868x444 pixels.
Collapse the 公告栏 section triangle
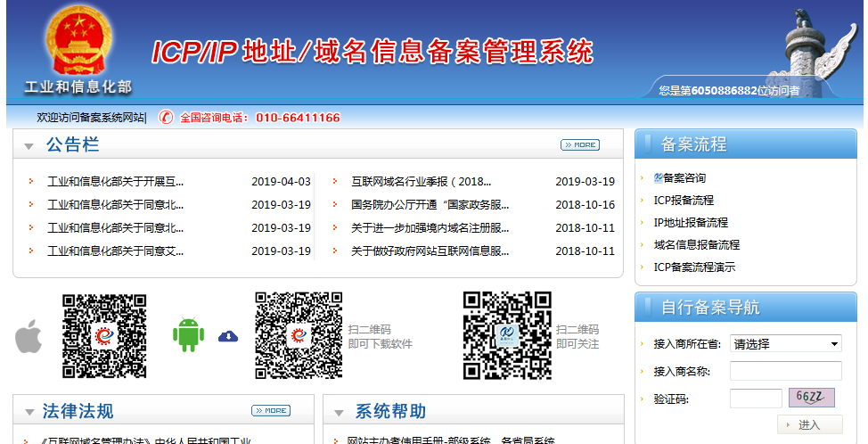(x=29, y=147)
